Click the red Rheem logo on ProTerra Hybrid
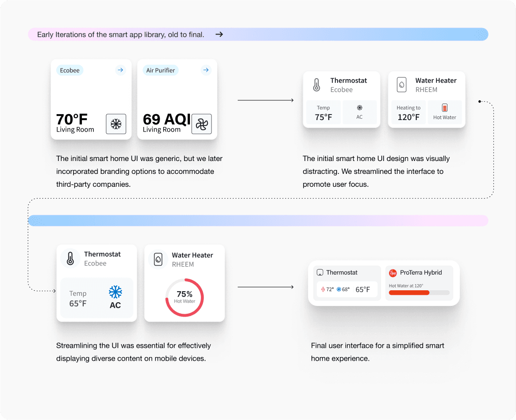The height and width of the screenshot is (420, 516). pos(393,273)
